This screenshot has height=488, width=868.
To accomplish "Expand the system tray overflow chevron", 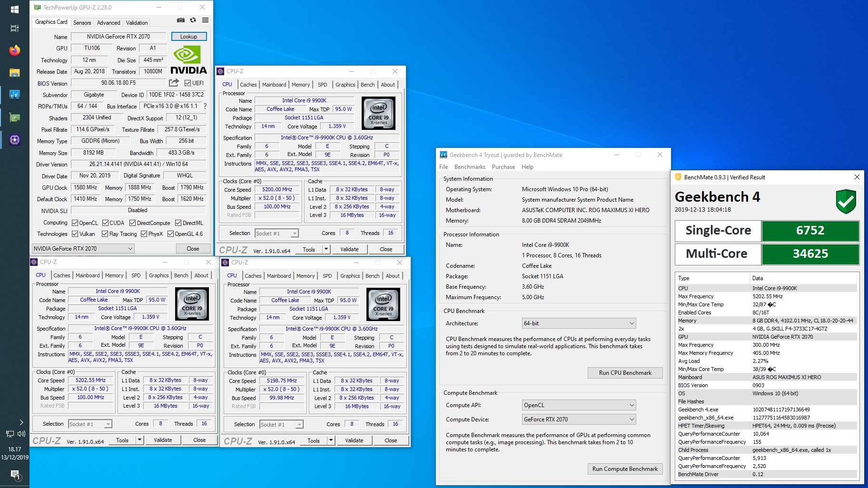I will point(21,422).
